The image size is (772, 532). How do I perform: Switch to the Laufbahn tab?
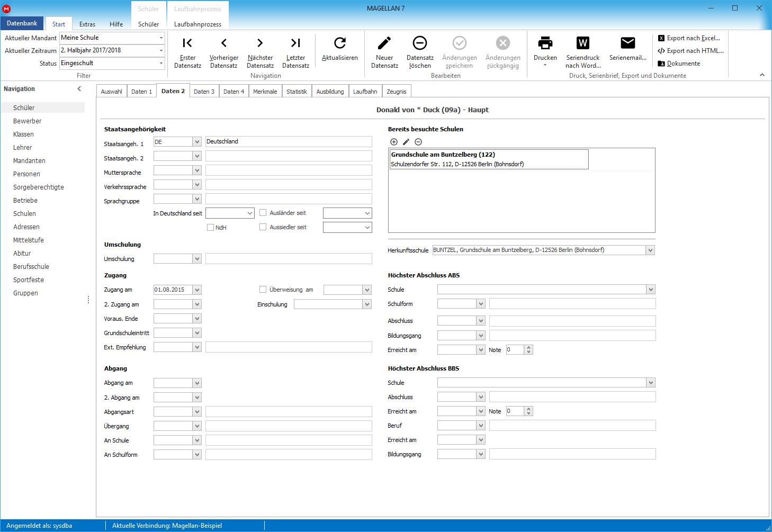click(x=365, y=92)
